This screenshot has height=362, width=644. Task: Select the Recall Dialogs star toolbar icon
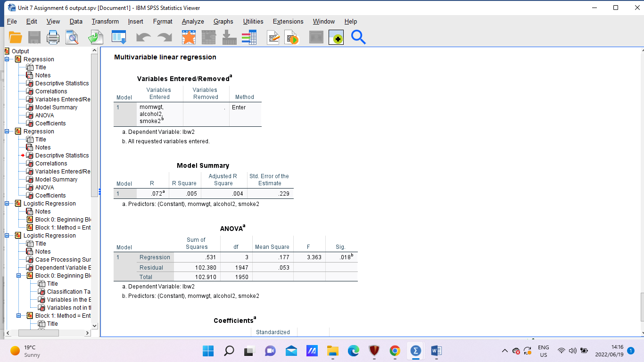(x=189, y=37)
